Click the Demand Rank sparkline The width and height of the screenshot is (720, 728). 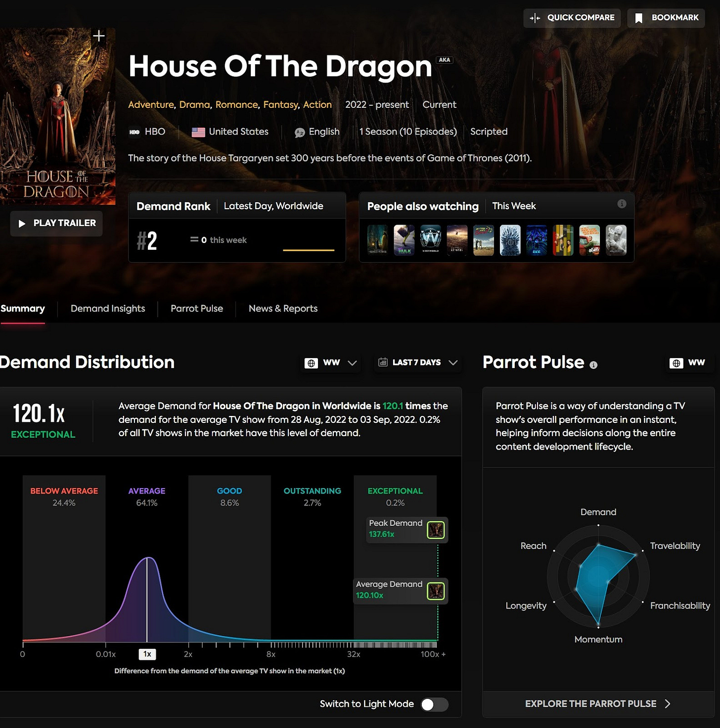click(x=309, y=250)
